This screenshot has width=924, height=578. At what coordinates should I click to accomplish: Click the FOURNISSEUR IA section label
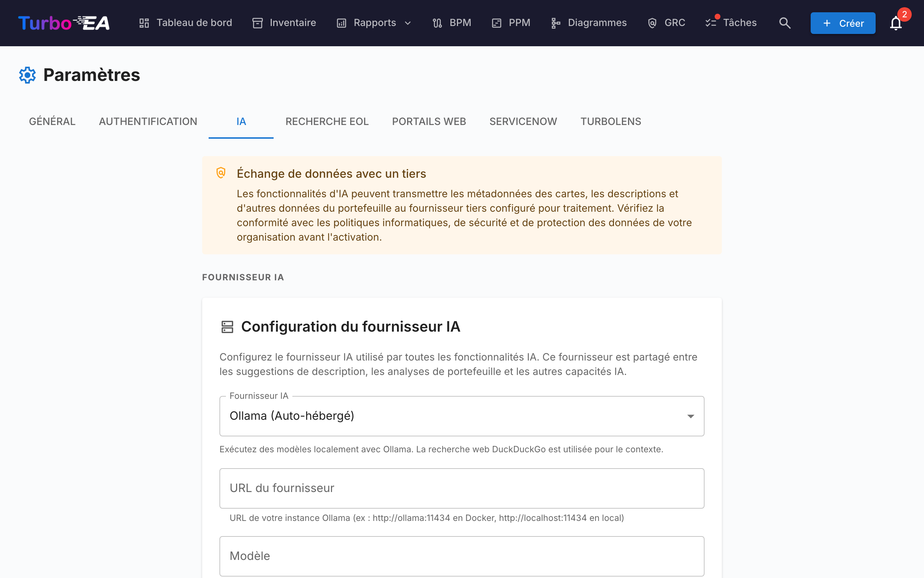coord(243,277)
